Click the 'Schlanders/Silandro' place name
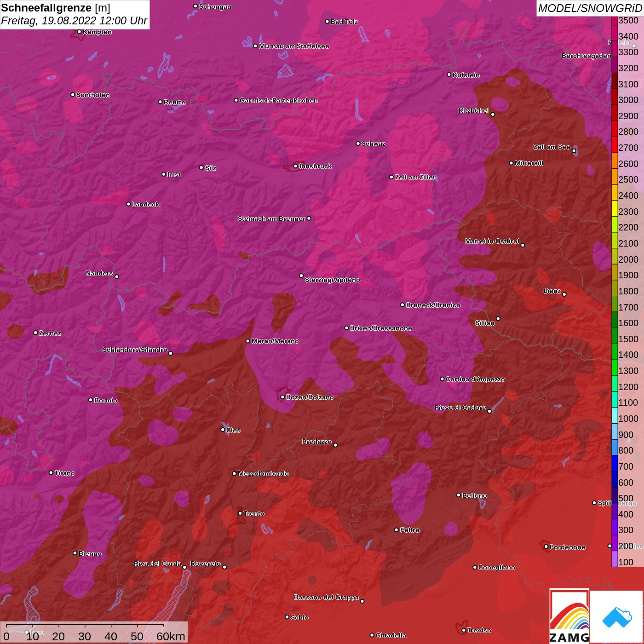 135,350
